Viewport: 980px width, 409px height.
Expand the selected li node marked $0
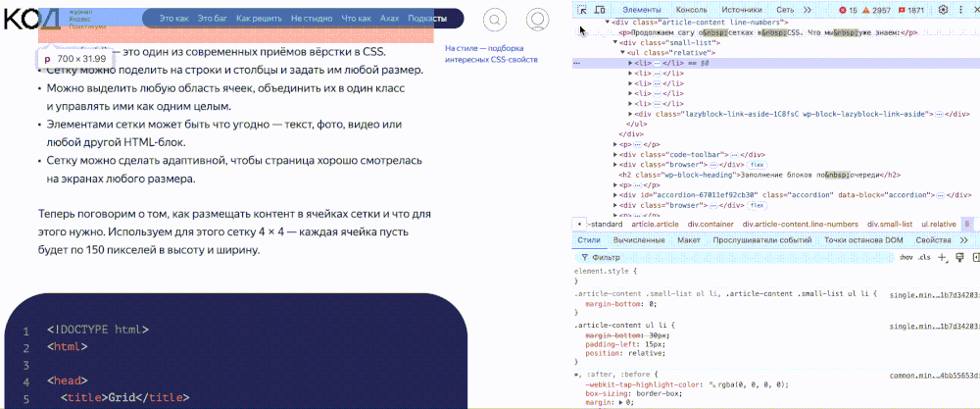[x=630, y=63]
